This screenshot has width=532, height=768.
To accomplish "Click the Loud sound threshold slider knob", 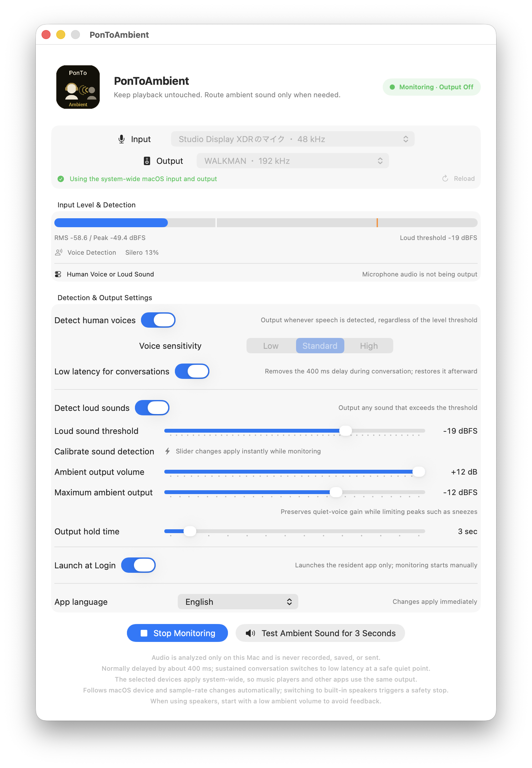I will click(x=346, y=431).
